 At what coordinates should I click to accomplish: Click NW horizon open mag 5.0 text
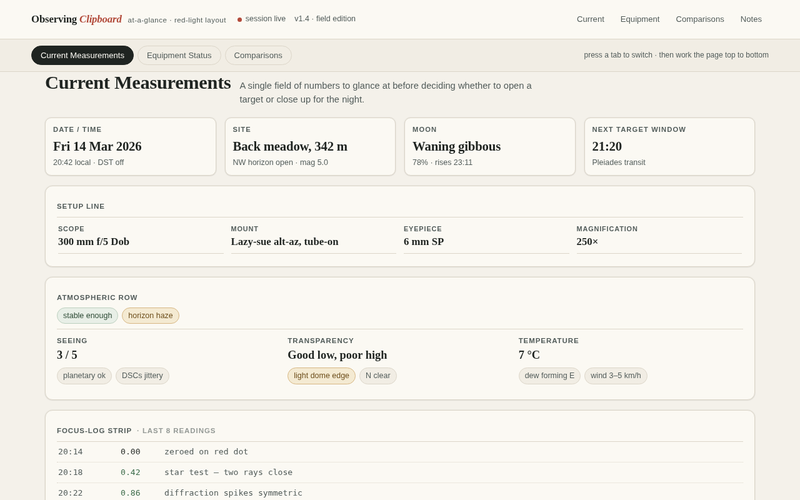(280, 162)
